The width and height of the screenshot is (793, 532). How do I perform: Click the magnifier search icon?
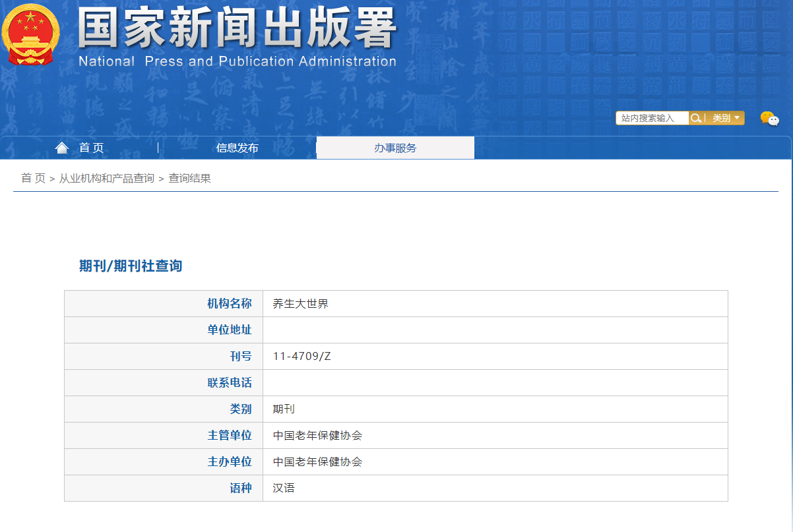[x=695, y=118]
